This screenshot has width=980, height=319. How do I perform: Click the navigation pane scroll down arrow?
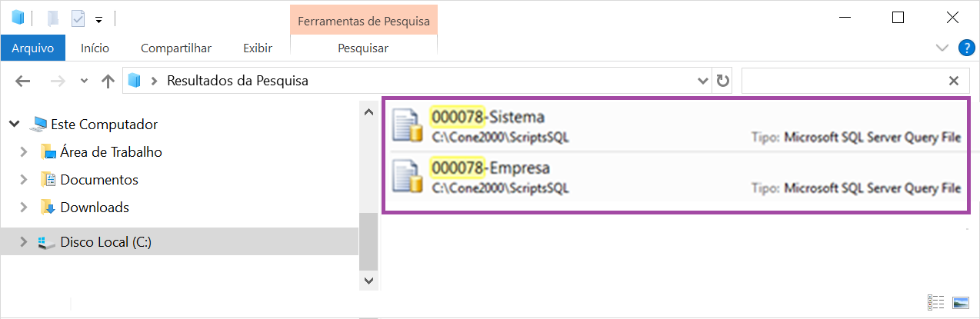point(368,282)
